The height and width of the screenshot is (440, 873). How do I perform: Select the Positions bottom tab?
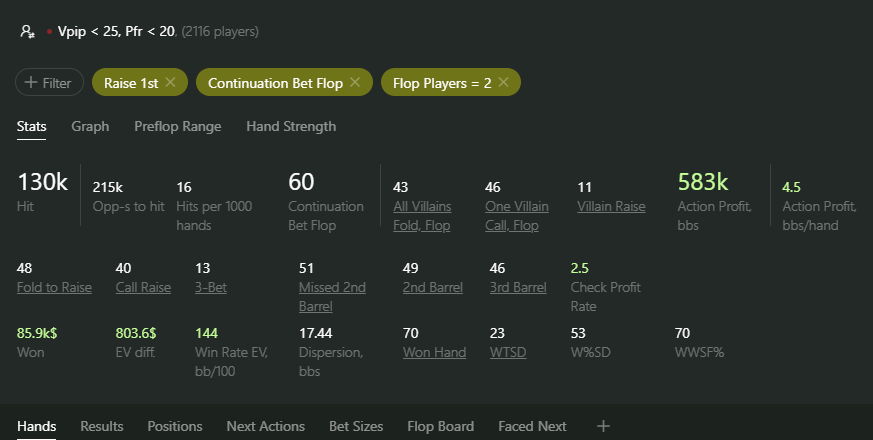point(175,426)
